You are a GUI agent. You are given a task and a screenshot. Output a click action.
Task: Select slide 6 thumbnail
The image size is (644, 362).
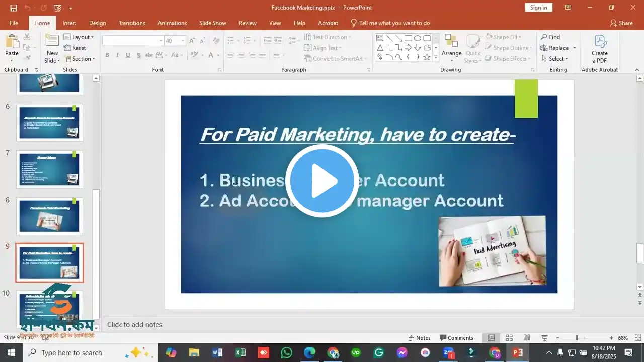pyautogui.click(x=49, y=122)
